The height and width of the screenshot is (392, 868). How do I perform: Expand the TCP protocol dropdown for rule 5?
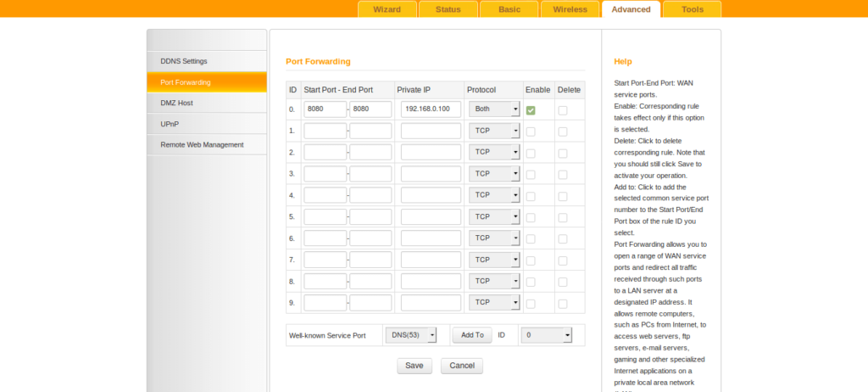coord(494,216)
